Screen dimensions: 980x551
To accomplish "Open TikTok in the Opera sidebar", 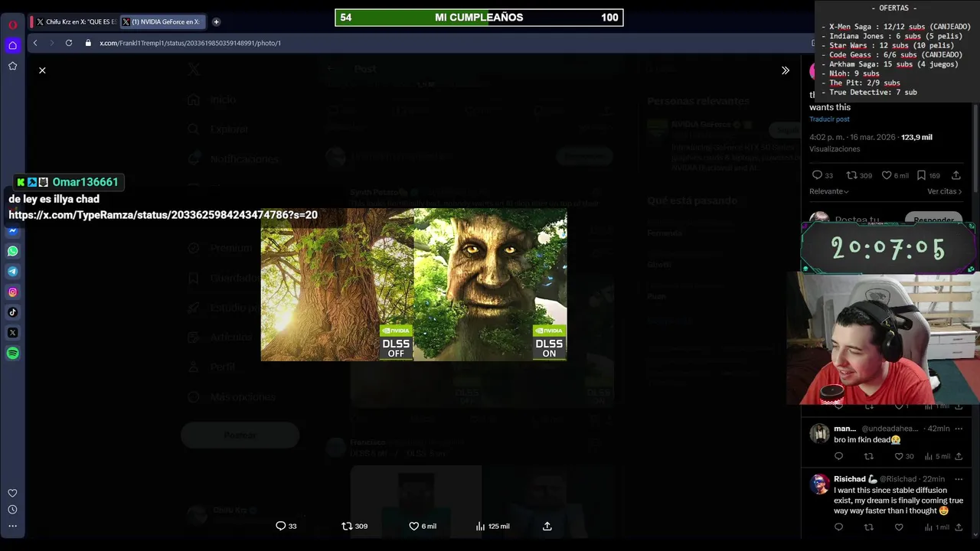I will 13,312.
